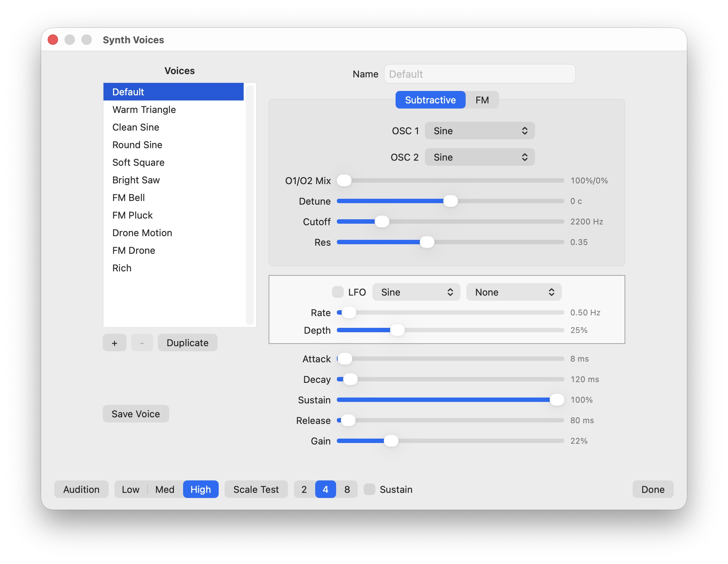The image size is (728, 564).
Task: Click the Sustain level slider thumb
Action: pos(557,400)
